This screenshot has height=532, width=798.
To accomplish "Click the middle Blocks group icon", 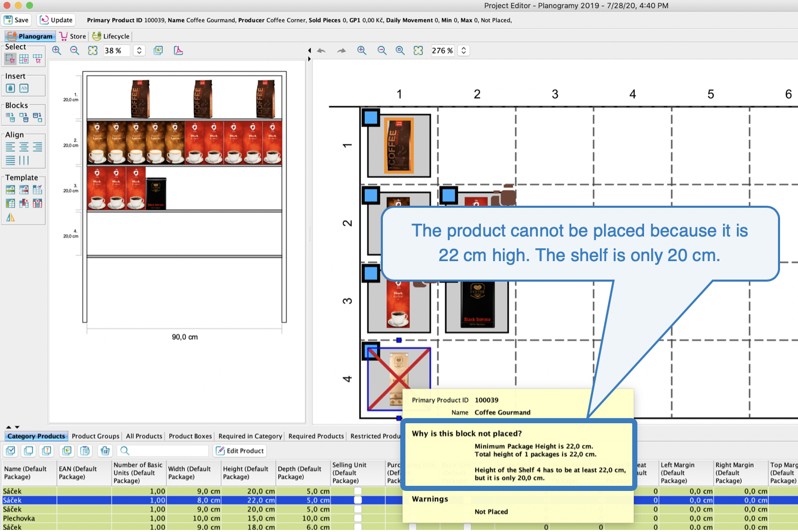I will pyautogui.click(x=24, y=117).
